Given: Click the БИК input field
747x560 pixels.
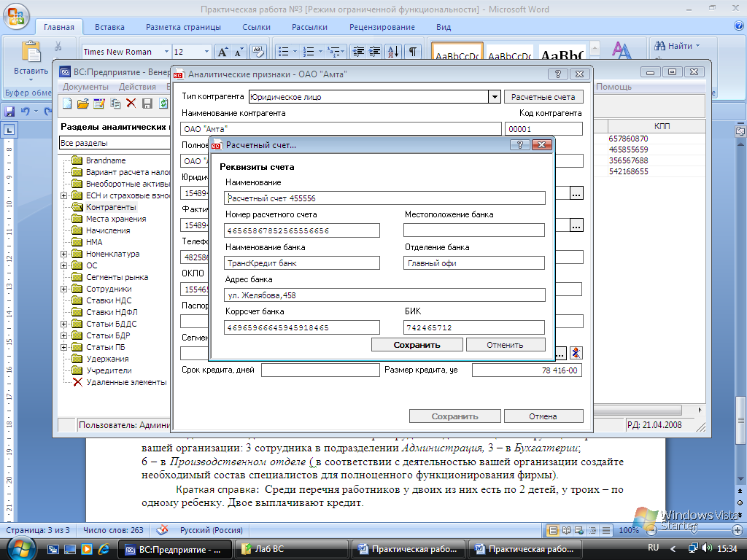Looking at the screenshot, I should [474, 327].
